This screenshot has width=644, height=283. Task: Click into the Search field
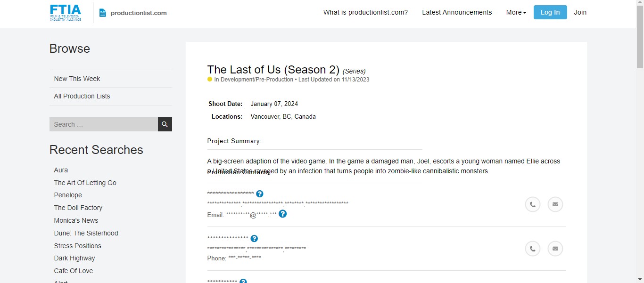pyautogui.click(x=104, y=124)
